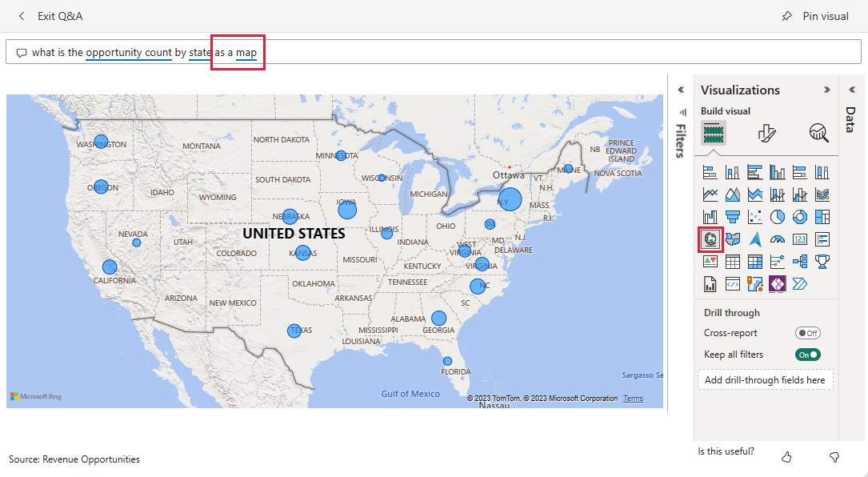This screenshot has width=868, height=477.
Task: Open the Format visual pane
Action: [x=766, y=133]
